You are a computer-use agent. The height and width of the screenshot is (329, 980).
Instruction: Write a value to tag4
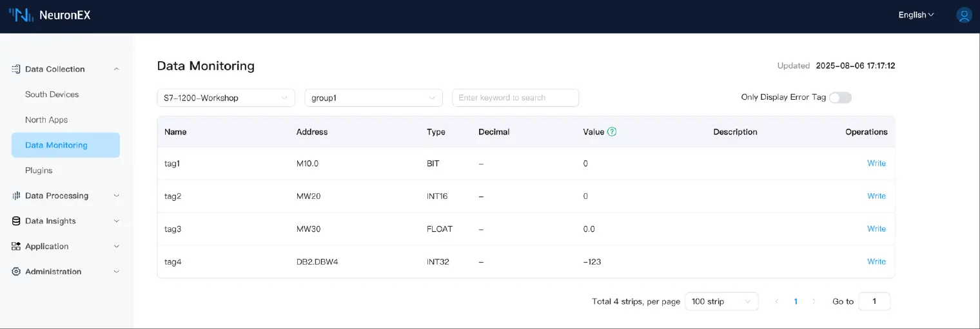tap(876, 262)
